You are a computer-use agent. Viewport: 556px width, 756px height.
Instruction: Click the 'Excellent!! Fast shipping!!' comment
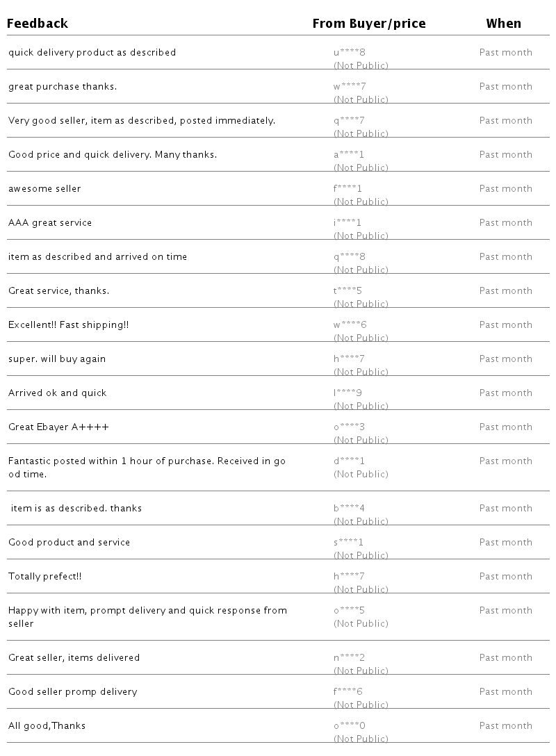tap(69, 325)
